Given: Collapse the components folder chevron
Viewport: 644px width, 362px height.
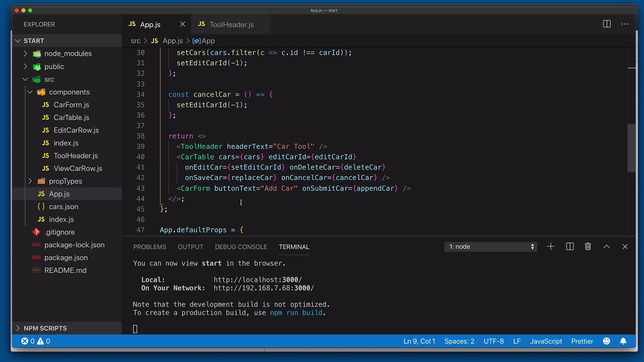Looking at the screenshot, I should [30, 92].
